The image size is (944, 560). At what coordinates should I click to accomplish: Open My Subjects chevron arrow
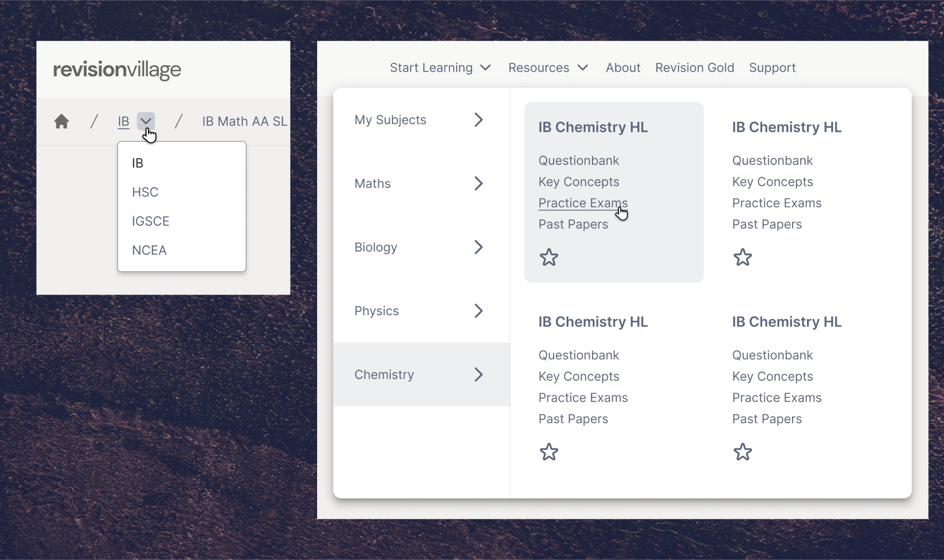click(x=478, y=119)
